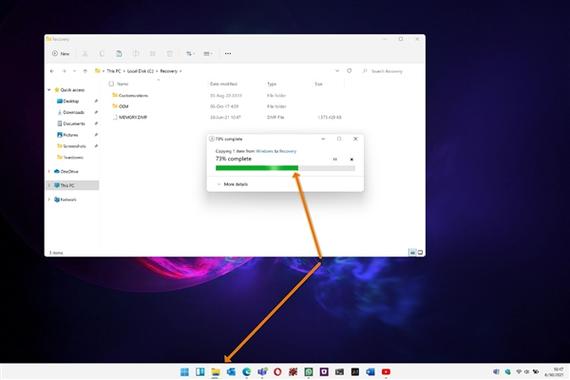Click the New button in the toolbar
Viewport: 570px width, 380px height.
pyautogui.click(x=61, y=53)
